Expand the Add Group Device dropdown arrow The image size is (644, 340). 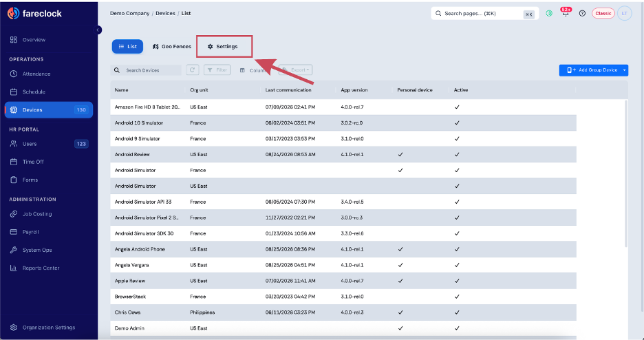tap(624, 70)
